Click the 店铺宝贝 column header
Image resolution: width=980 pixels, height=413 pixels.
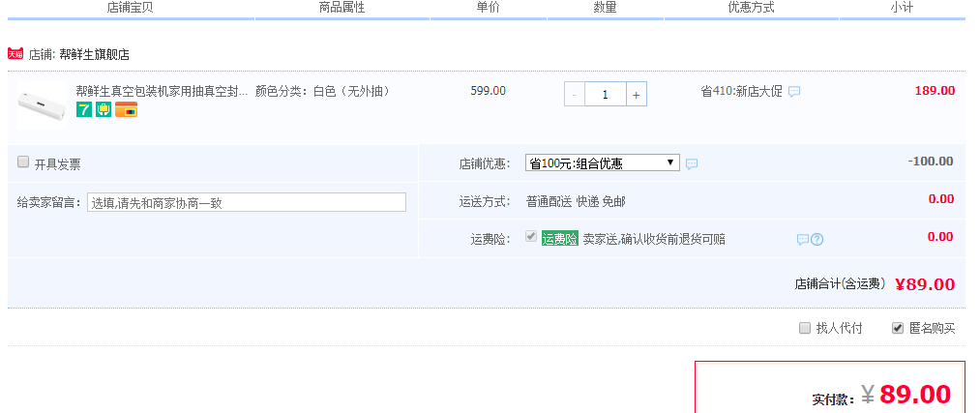(130, 8)
